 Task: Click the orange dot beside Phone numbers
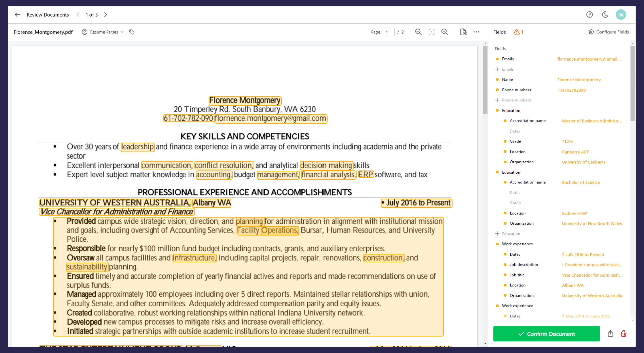tap(497, 90)
